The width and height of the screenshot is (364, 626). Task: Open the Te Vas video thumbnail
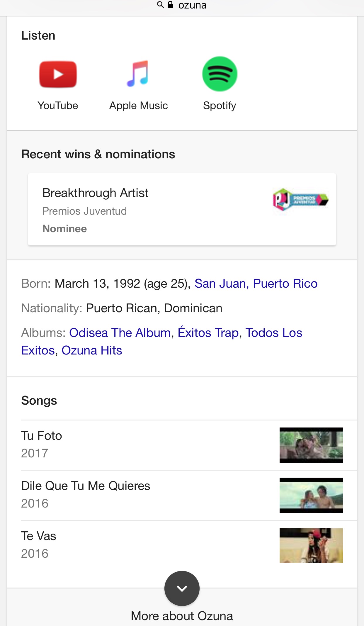pyautogui.click(x=311, y=545)
